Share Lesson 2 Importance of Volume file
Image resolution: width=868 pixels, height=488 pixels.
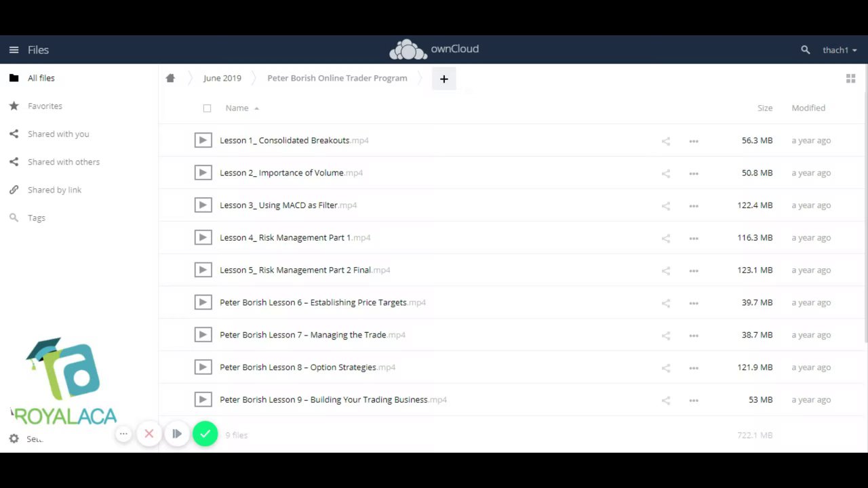click(x=666, y=174)
